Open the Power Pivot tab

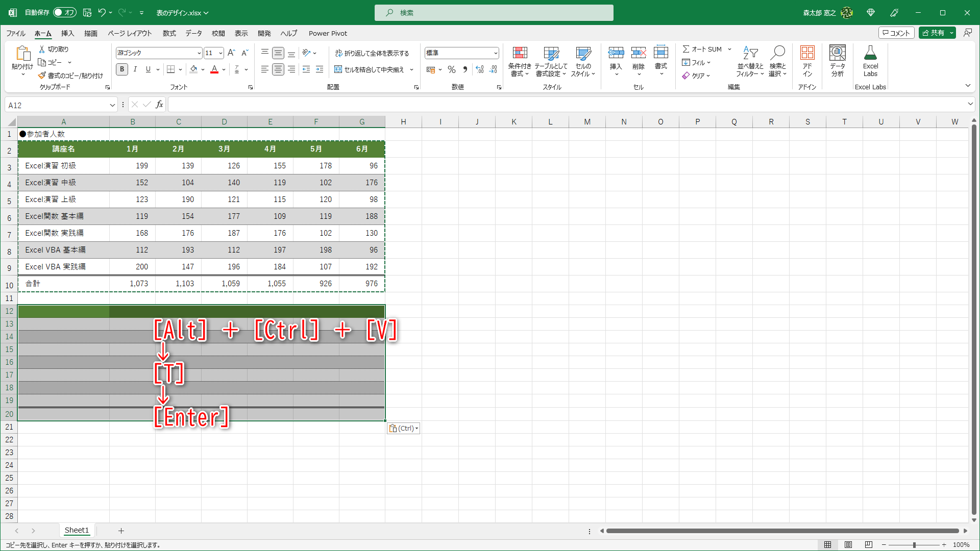click(x=328, y=33)
